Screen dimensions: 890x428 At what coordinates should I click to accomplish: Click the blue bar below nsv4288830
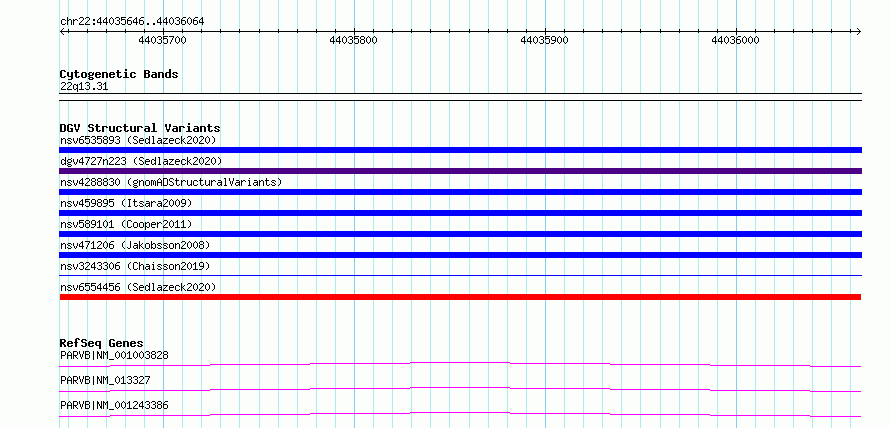(460, 192)
